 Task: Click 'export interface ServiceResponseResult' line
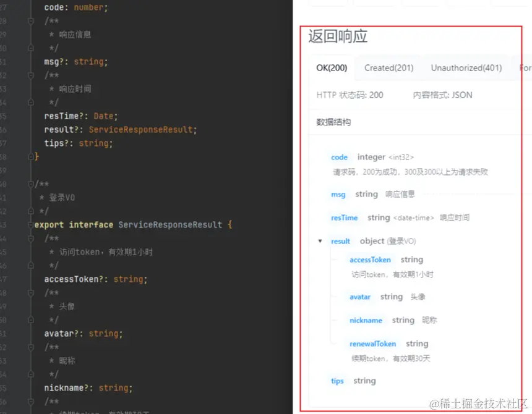tap(134, 225)
